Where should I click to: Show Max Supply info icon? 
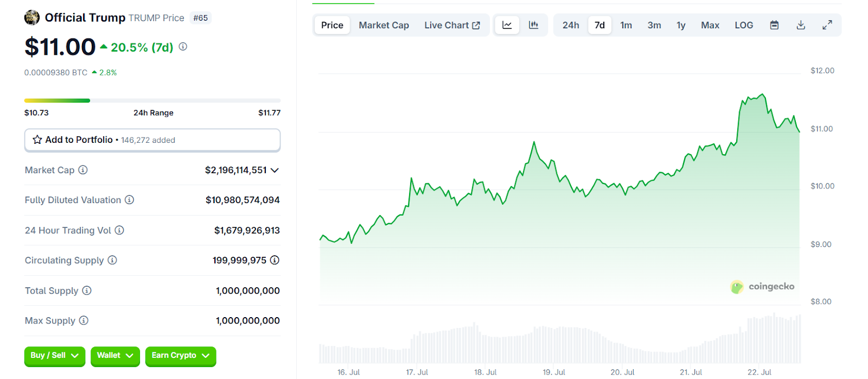coord(84,320)
